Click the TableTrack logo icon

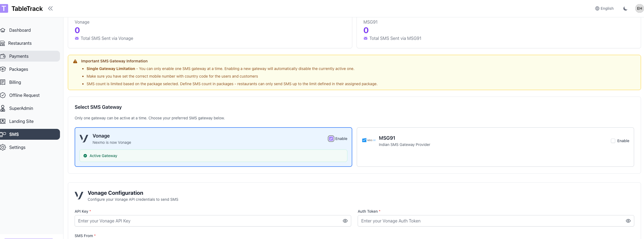click(x=4, y=8)
